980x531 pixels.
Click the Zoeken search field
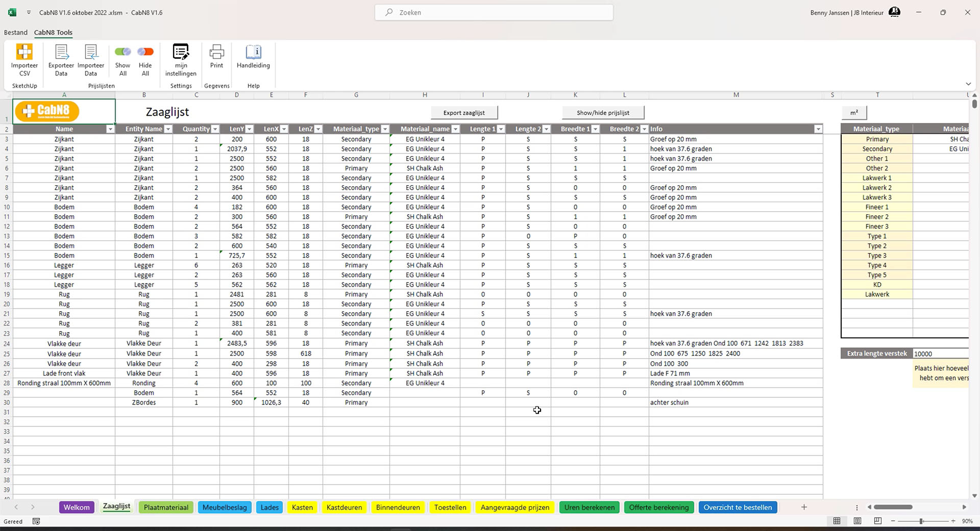click(494, 12)
